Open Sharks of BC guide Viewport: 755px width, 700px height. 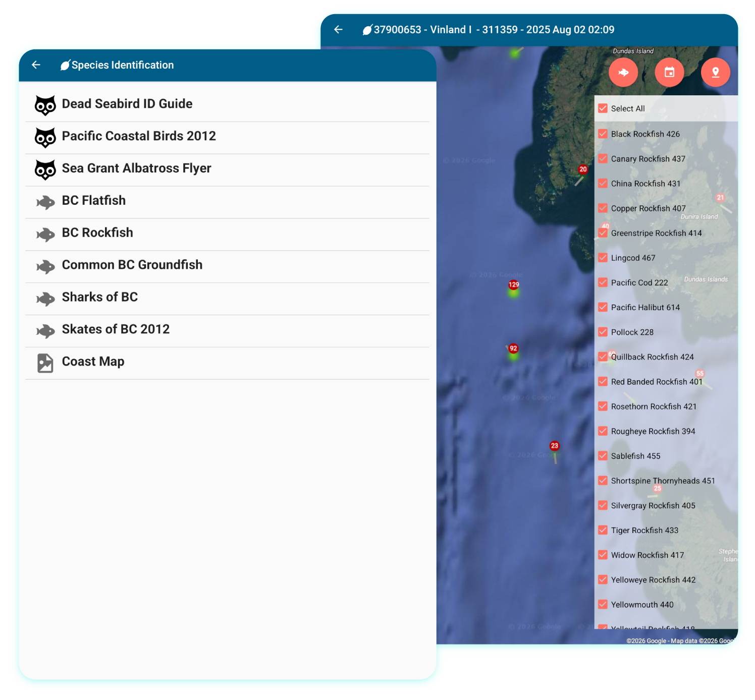point(99,297)
